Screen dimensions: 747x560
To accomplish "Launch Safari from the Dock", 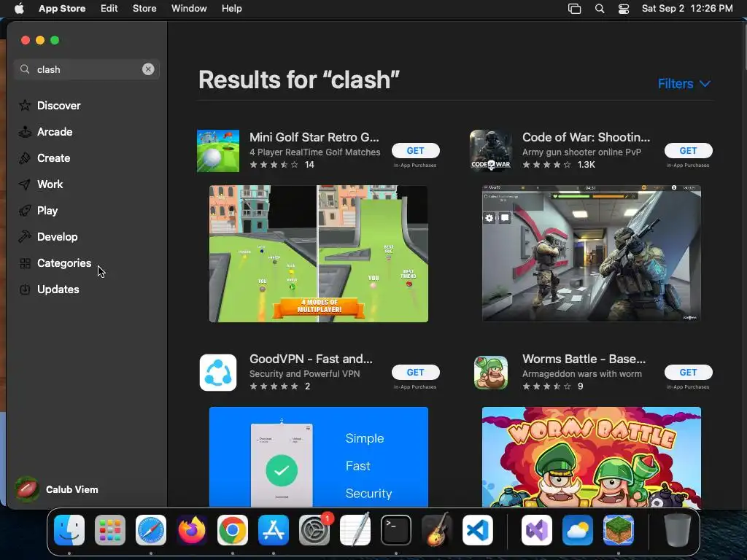I will pyautogui.click(x=151, y=530).
